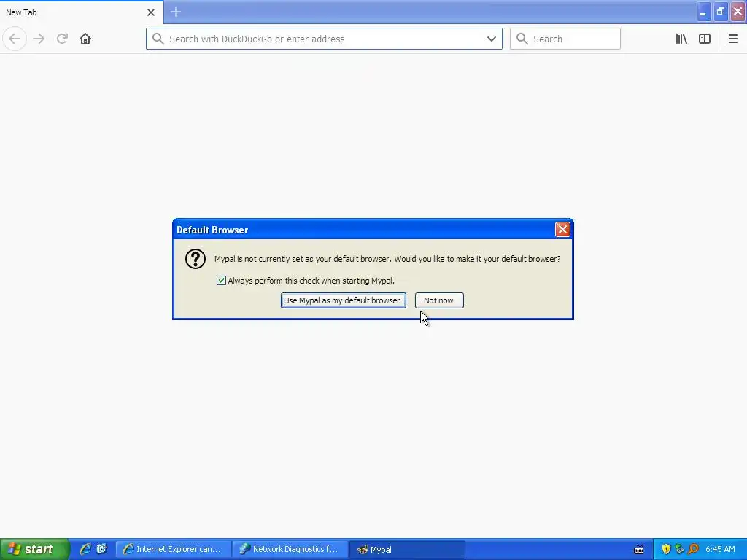Open the Mypal home page
Viewport: 747px width, 560px height.
point(85,39)
